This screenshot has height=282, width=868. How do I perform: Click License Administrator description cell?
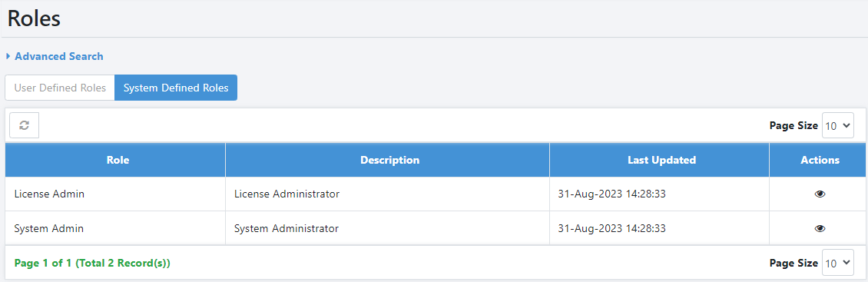click(x=387, y=194)
